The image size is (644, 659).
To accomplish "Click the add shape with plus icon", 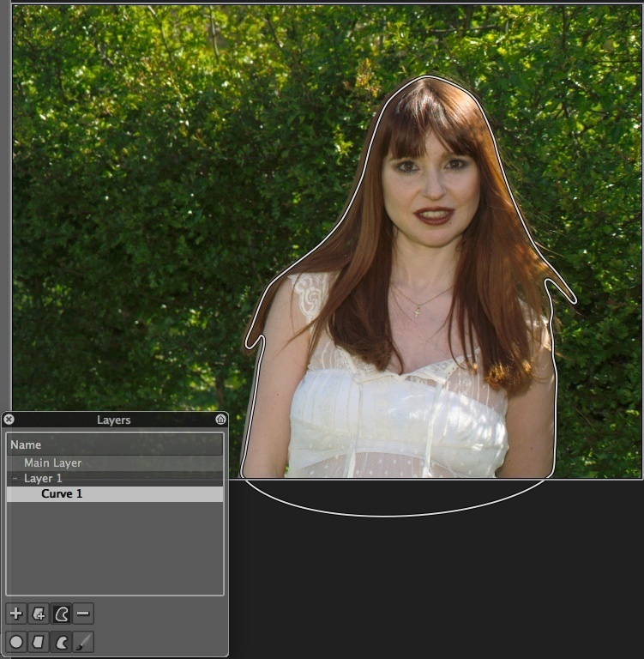I will tap(39, 614).
